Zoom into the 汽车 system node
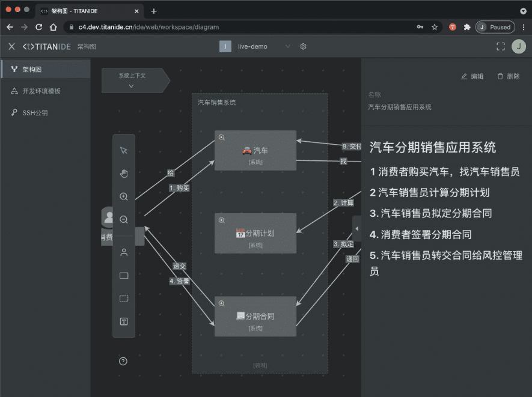This screenshot has width=532, height=397. click(221, 138)
